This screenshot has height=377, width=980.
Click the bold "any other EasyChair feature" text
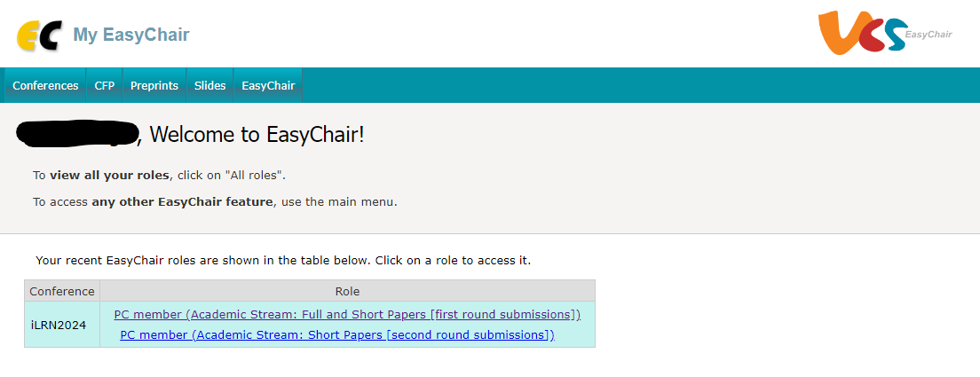pos(182,201)
